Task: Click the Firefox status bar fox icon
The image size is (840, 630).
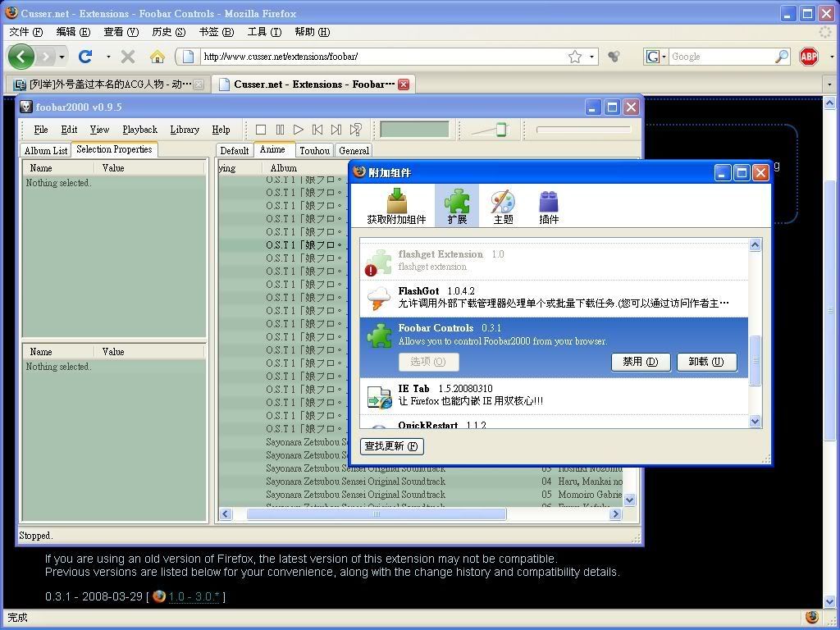Action: (812, 617)
